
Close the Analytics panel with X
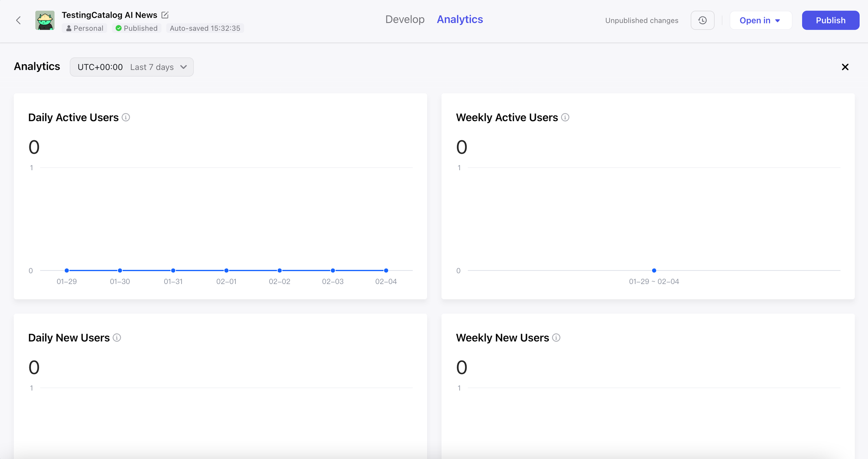point(845,67)
